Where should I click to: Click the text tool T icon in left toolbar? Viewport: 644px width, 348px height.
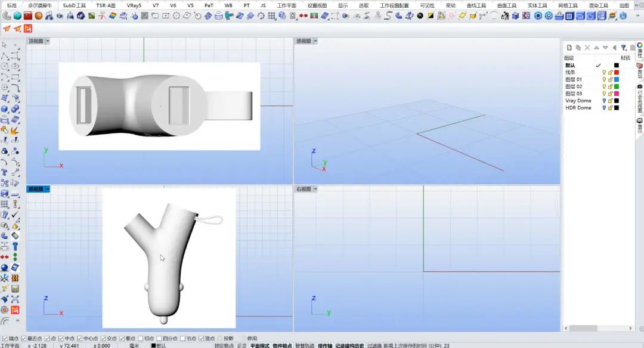(x=5, y=173)
